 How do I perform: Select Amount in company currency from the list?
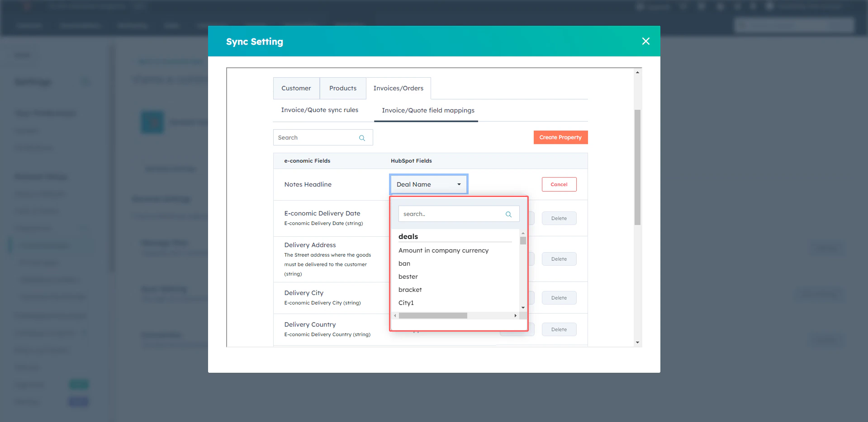(x=443, y=250)
